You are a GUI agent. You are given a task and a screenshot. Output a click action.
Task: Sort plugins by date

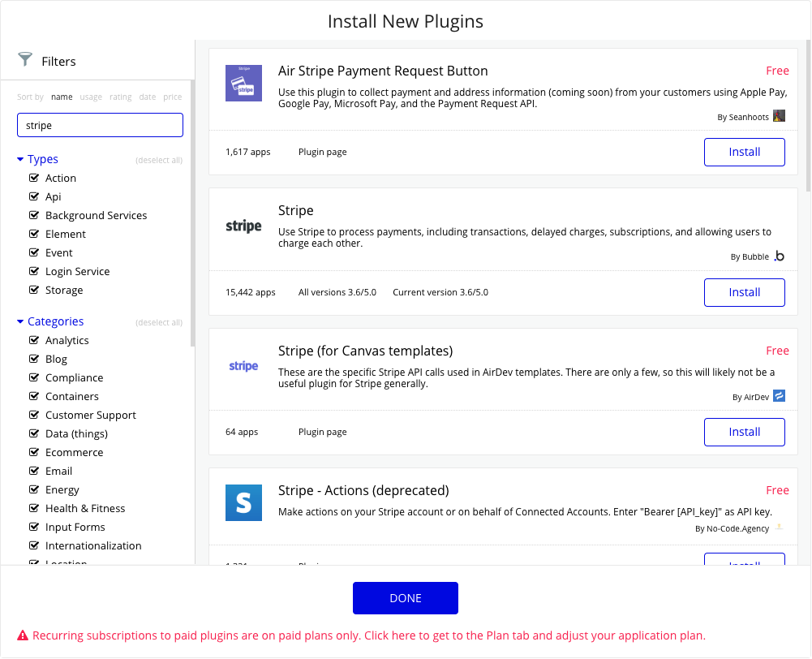[147, 97]
